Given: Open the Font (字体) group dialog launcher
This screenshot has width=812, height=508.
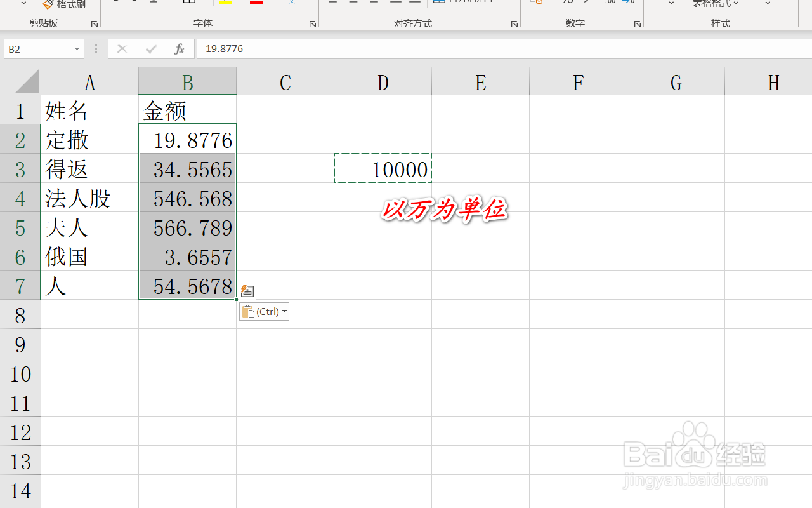Looking at the screenshot, I should 313,24.
